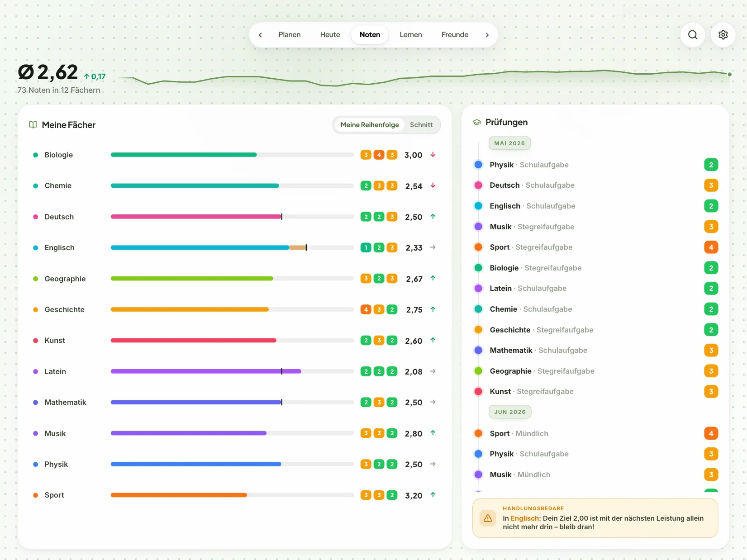The height and width of the screenshot is (560, 747).
Task: Click the MAI 2026 month label
Action: point(509,143)
